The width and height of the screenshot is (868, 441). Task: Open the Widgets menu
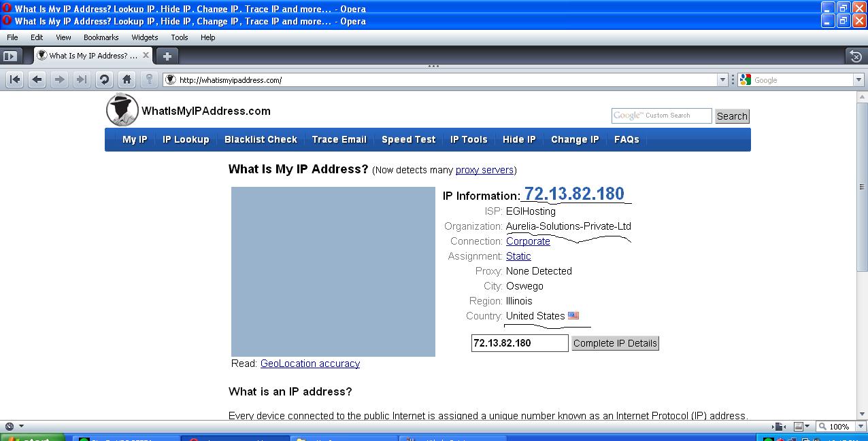(x=145, y=37)
